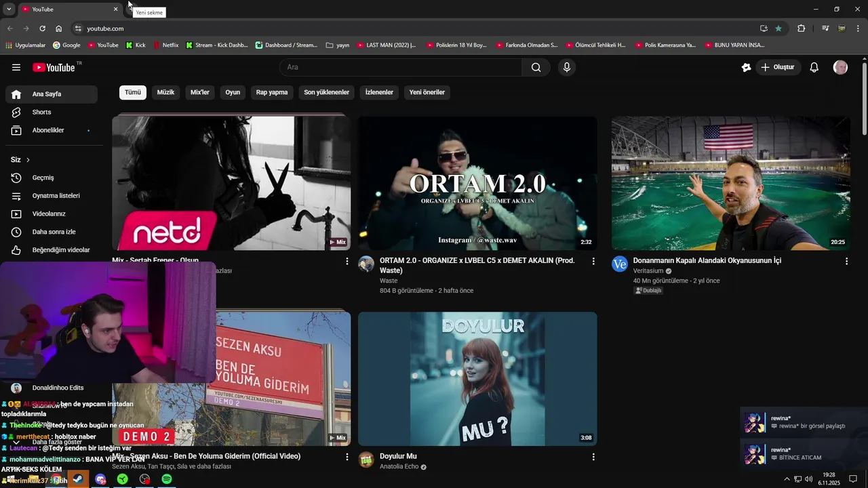Click the Oluştur create button
Image resolution: width=868 pixels, height=488 pixels.
pos(778,67)
